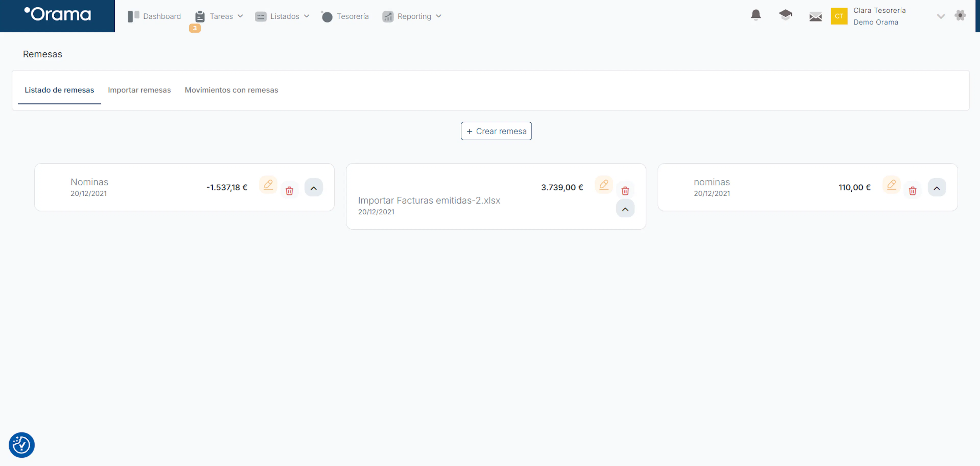Screen dimensions: 980x466
Task: Edit the nominas 110,00 € remesa
Action: coord(891,185)
